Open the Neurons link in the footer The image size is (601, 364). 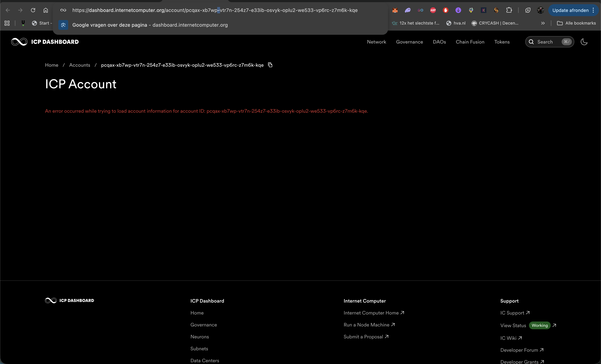[x=199, y=337]
